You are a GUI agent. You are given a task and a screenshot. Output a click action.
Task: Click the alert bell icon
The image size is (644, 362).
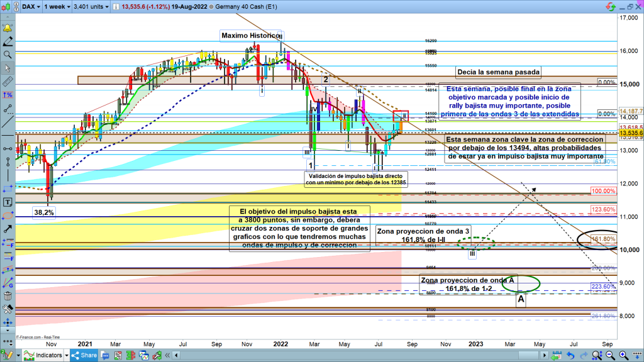8,28
